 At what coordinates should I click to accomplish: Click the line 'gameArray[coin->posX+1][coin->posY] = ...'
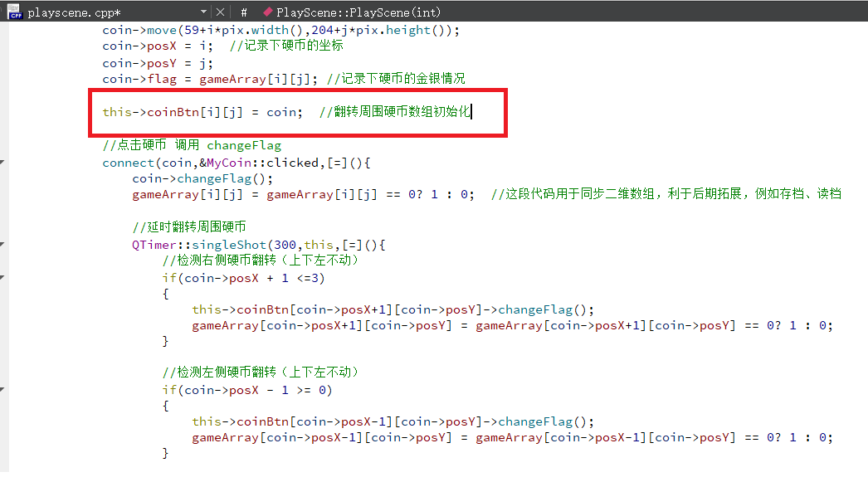click(x=512, y=325)
